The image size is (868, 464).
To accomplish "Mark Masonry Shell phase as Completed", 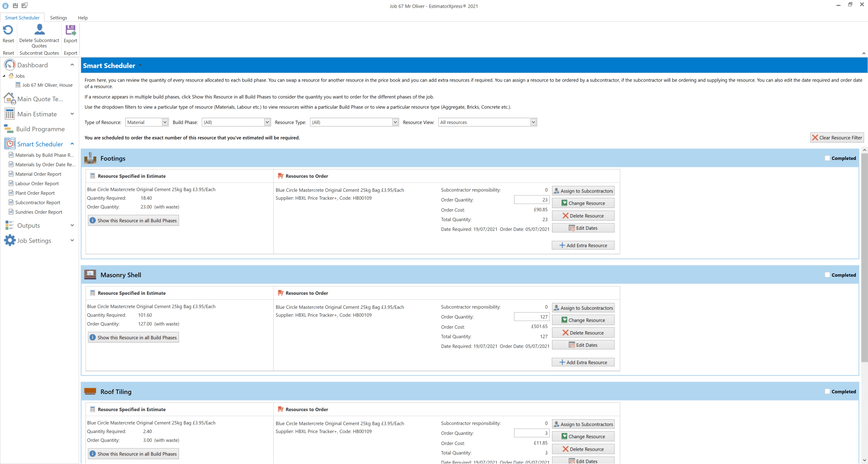I will pyautogui.click(x=827, y=275).
